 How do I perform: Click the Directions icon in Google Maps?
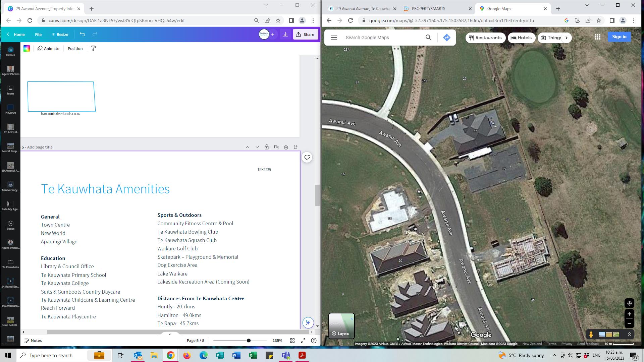coord(446,38)
